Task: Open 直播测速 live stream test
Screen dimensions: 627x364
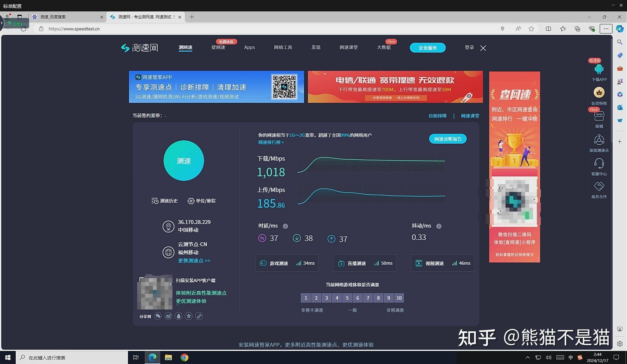Action: 364,263
